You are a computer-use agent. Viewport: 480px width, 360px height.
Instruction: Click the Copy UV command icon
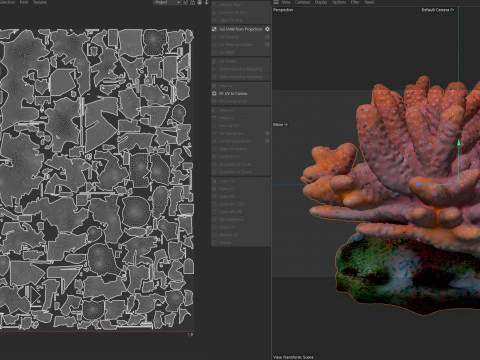click(x=214, y=181)
